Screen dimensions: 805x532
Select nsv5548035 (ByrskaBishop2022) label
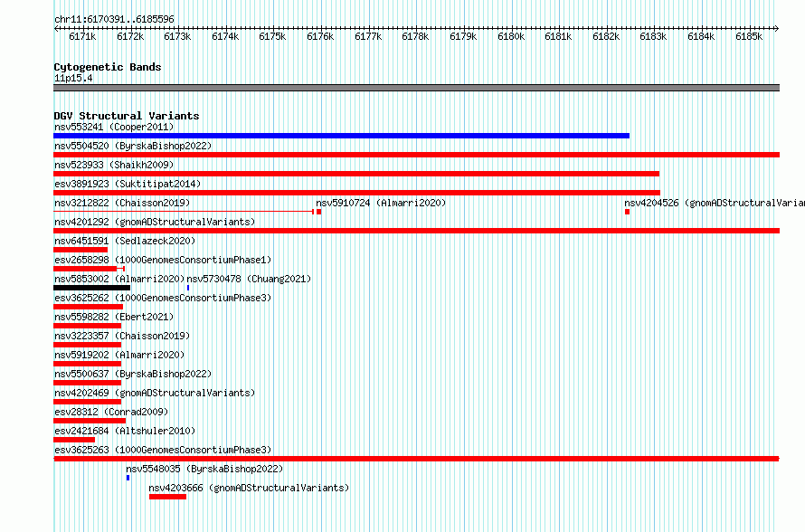tap(204, 469)
